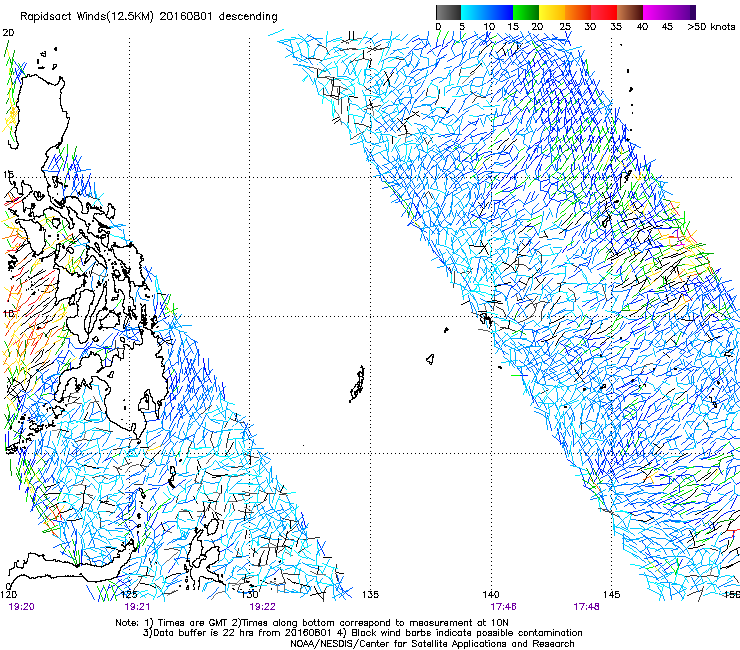Viewport: 740px width, 650px height.
Task: Click the "135" longitude label
Action: tap(370, 594)
